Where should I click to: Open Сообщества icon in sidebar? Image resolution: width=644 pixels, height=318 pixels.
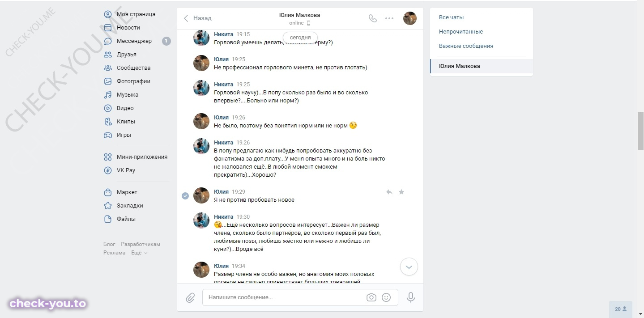point(108,68)
